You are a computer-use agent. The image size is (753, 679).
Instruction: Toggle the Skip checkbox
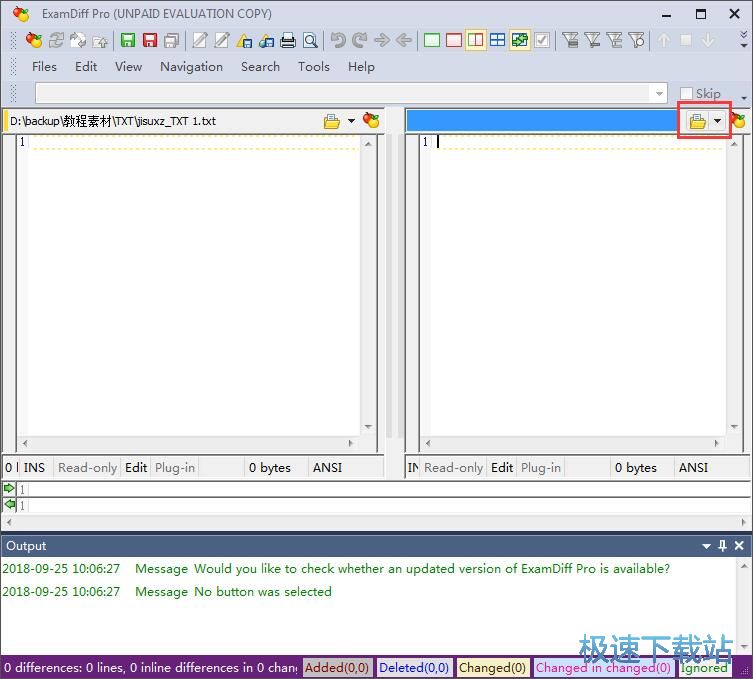tap(686, 94)
